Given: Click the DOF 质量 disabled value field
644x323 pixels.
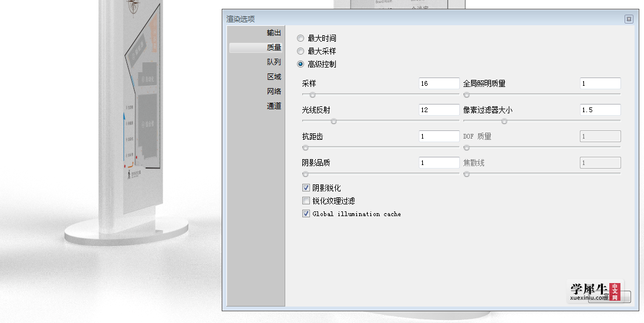Looking at the screenshot, I should pyautogui.click(x=600, y=136).
